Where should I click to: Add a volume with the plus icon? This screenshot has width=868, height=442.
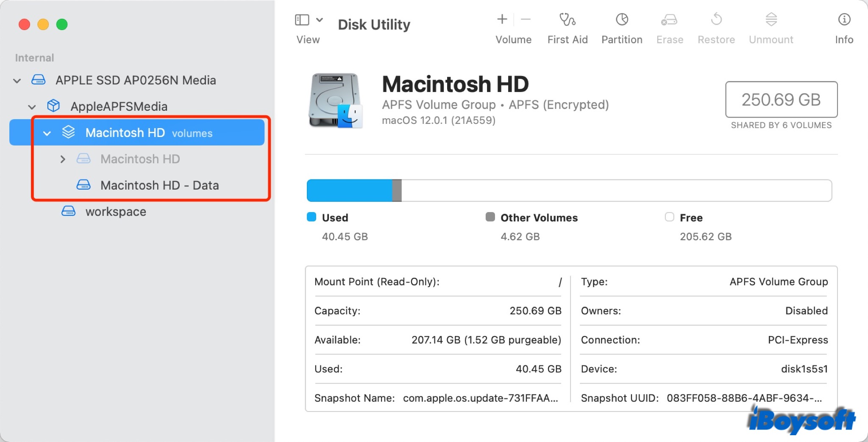tap(502, 20)
